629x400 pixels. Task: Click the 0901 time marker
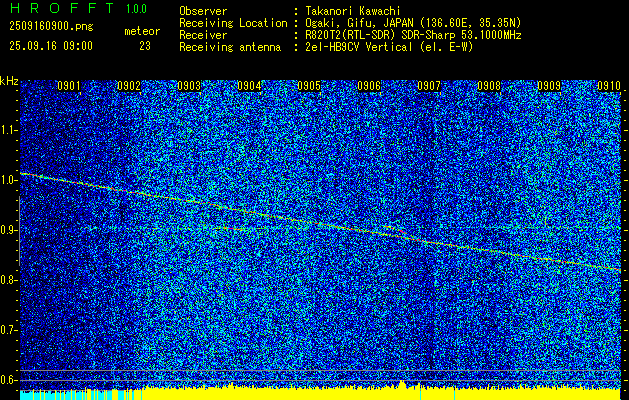click(x=69, y=86)
